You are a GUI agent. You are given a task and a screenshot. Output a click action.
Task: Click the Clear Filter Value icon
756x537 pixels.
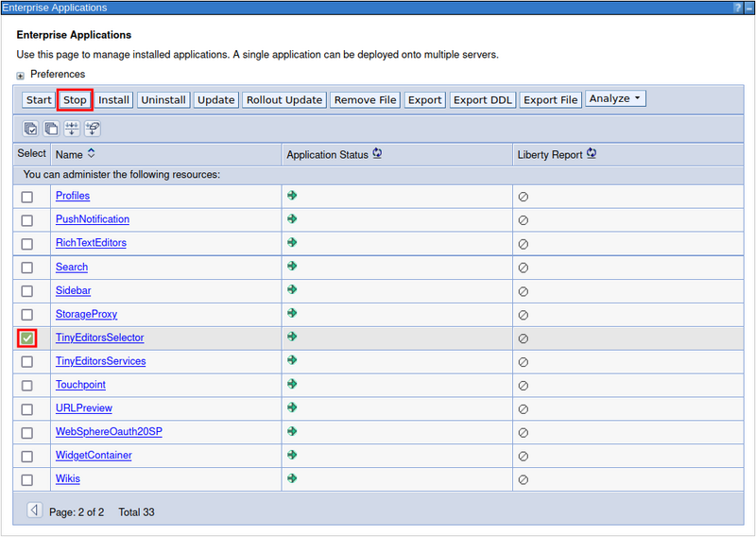(93, 129)
